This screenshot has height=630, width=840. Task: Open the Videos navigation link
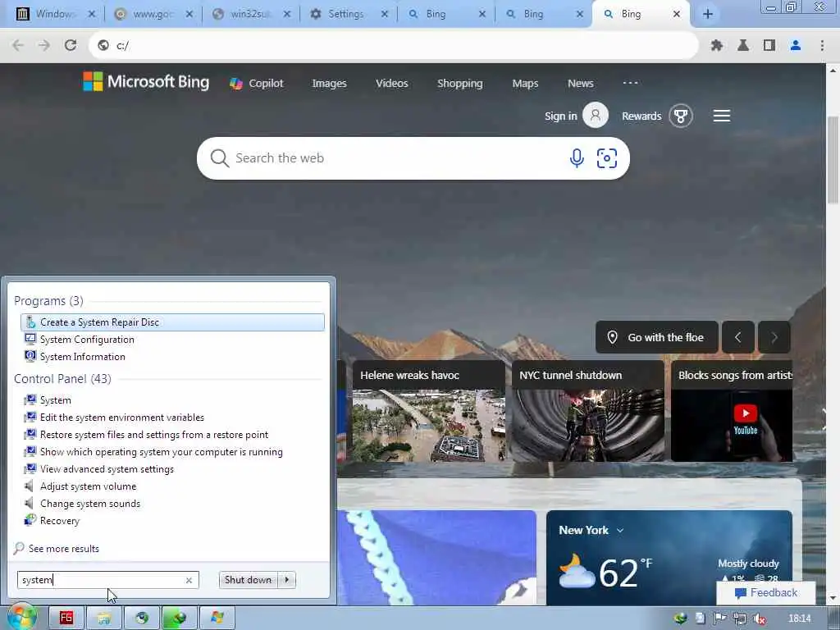click(x=391, y=83)
